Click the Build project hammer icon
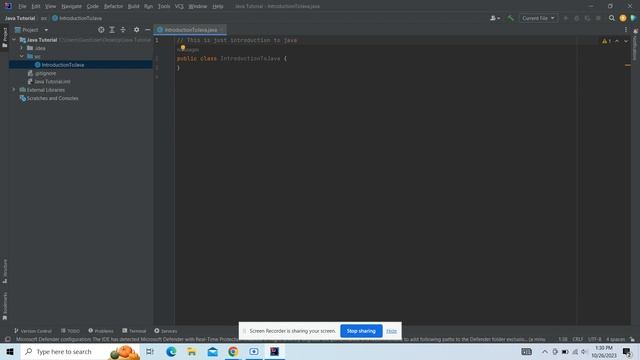This screenshot has height=360, width=640. pyautogui.click(x=511, y=18)
